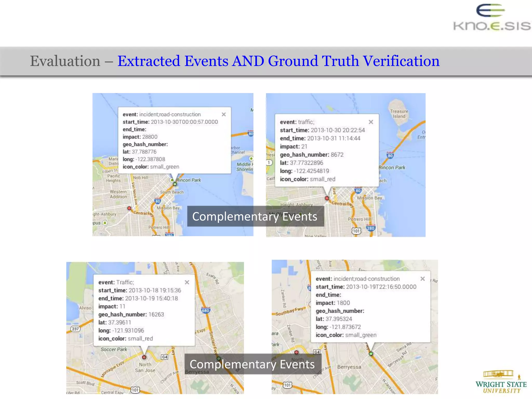Click the Scott Blvd road label

click(85, 383)
